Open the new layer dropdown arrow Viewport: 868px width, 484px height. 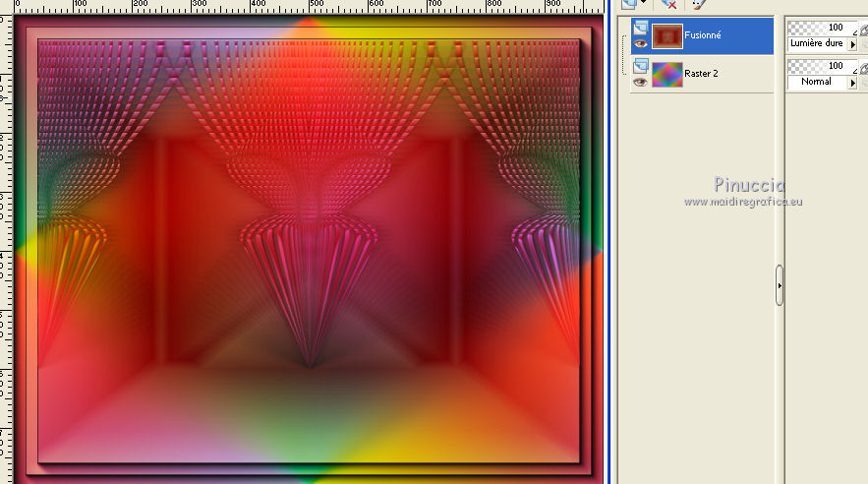[x=643, y=3]
